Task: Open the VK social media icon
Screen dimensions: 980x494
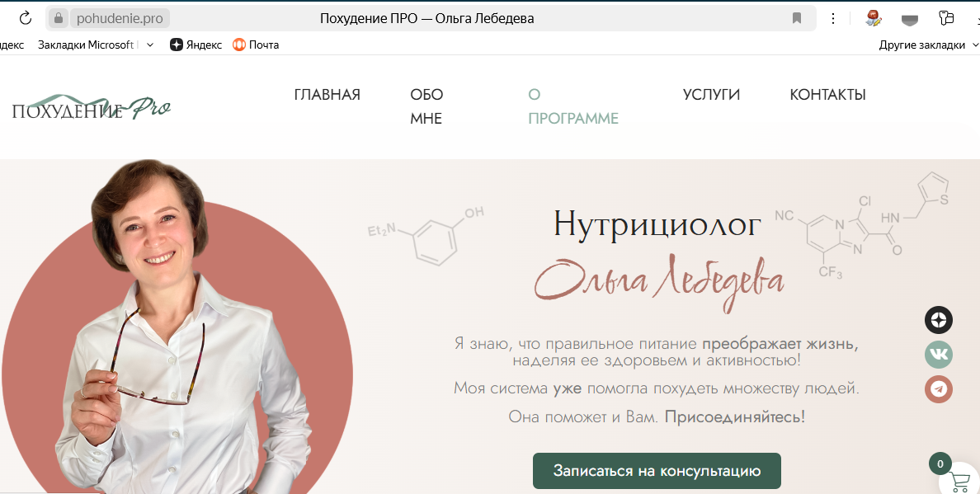Action: tap(938, 355)
